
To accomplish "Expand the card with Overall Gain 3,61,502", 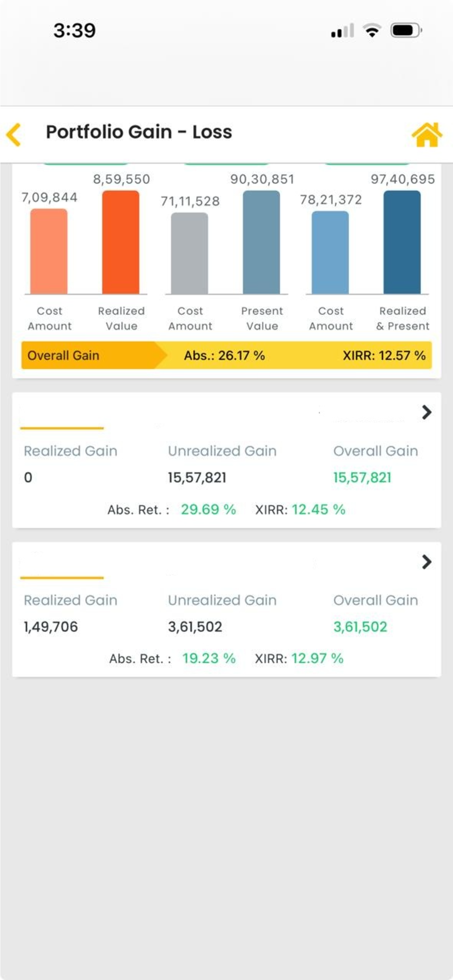I will click(427, 561).
